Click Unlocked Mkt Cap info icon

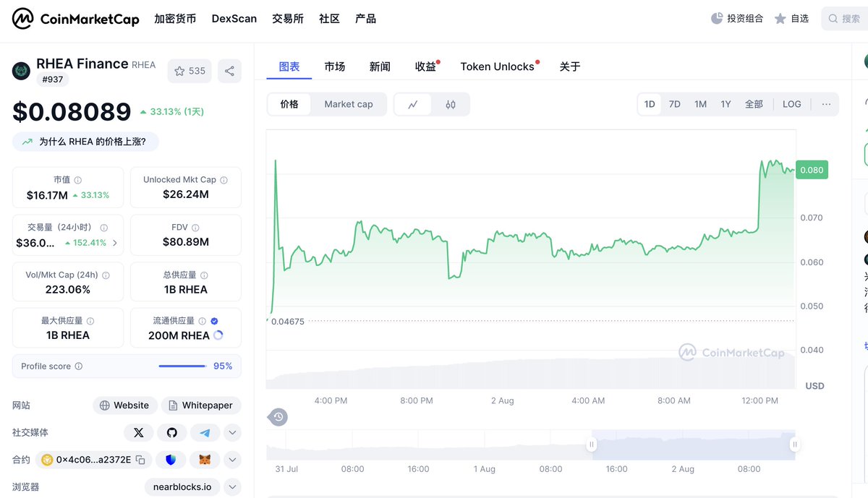pos(224,180)
